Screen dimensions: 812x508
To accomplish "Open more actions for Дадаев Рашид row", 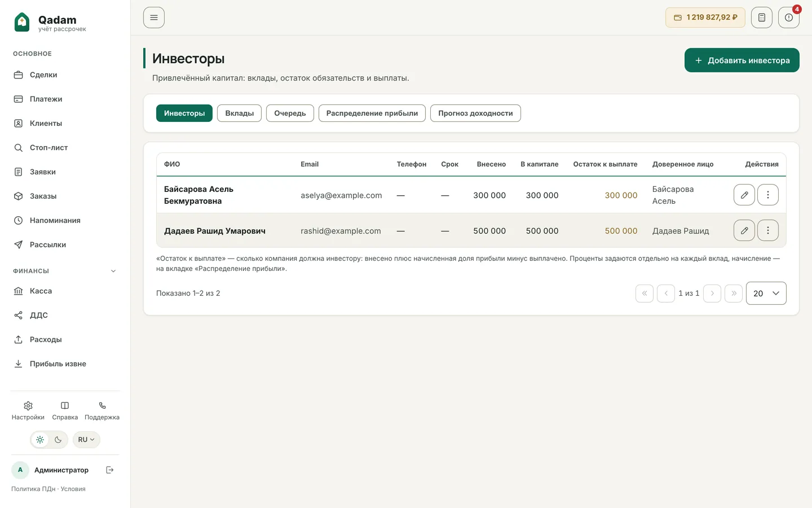I will coord(768,230).
